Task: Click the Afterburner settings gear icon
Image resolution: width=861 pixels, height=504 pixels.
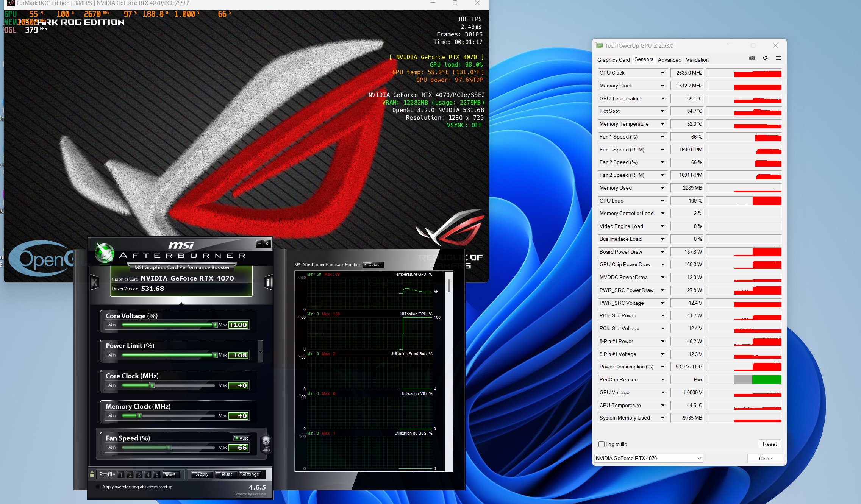Action: pyautogui.click(x=249, y=474)
